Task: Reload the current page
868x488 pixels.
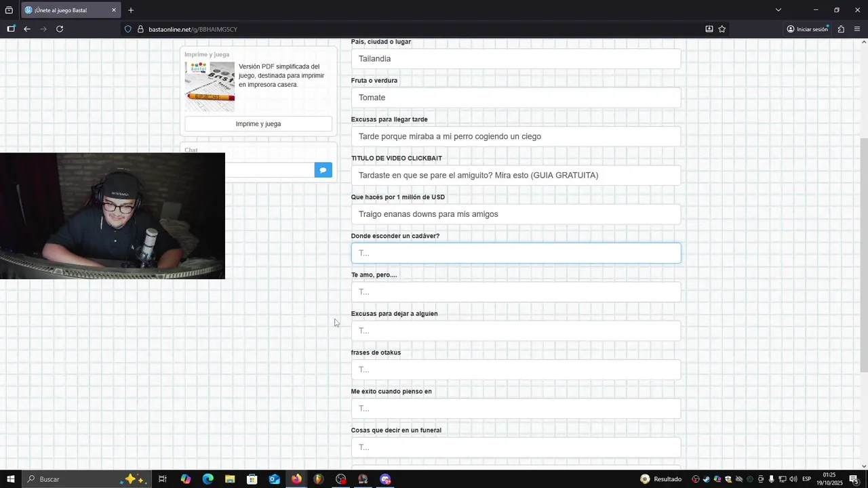Action: coord(60,29)
